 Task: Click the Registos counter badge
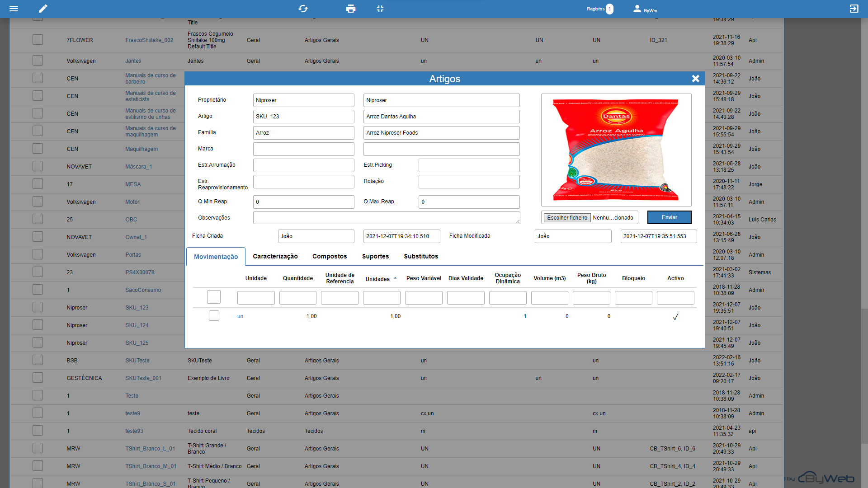point(609,9)
